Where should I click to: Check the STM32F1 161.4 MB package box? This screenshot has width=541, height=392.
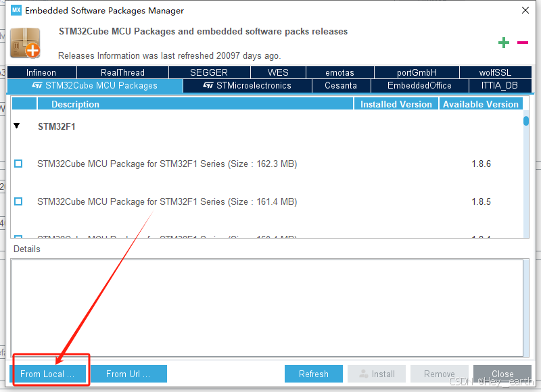pos(18,201)
